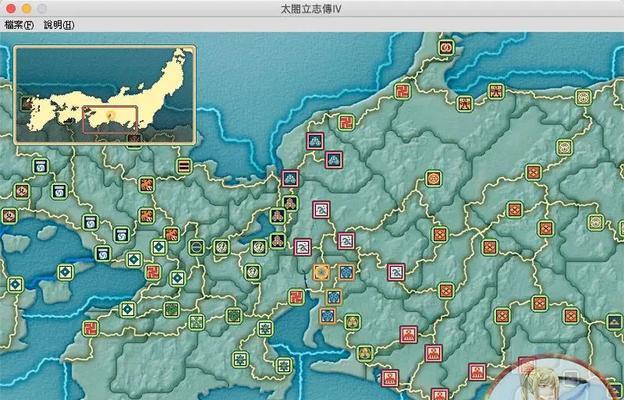
Task: Select the northernmost orange X-crest castle
Action: [533, 172]
